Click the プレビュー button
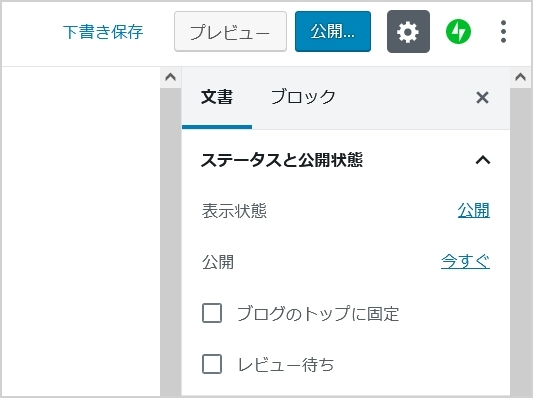 pyautogui.click(x=230, y=32)
